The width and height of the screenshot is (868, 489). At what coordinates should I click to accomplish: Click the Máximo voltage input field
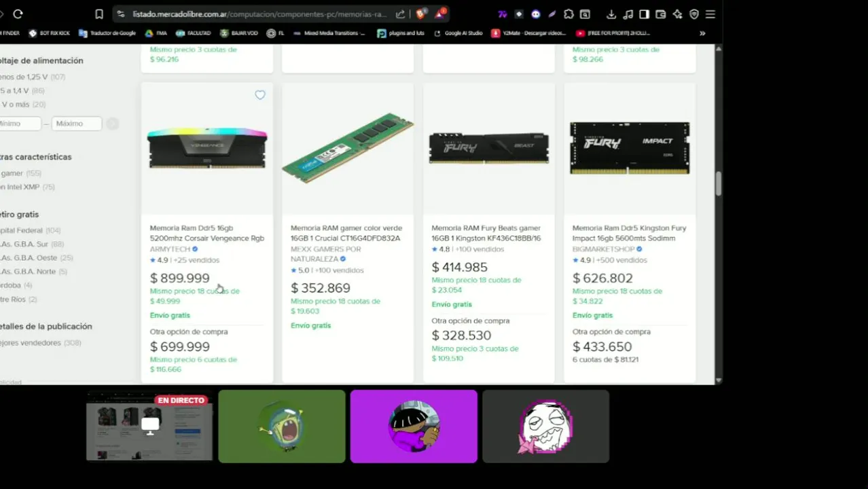point(77,124)
